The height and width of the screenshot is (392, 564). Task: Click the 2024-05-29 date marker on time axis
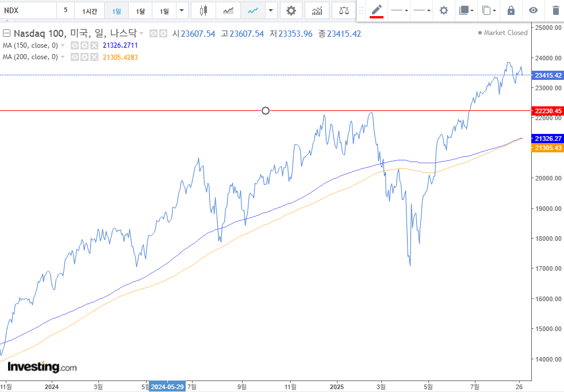[168, 387]
